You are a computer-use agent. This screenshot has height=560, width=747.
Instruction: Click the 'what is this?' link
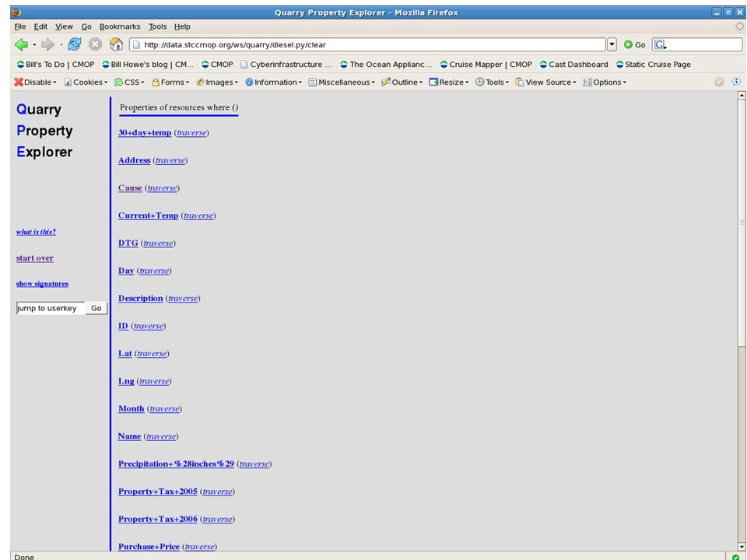[x=36, y=232]
